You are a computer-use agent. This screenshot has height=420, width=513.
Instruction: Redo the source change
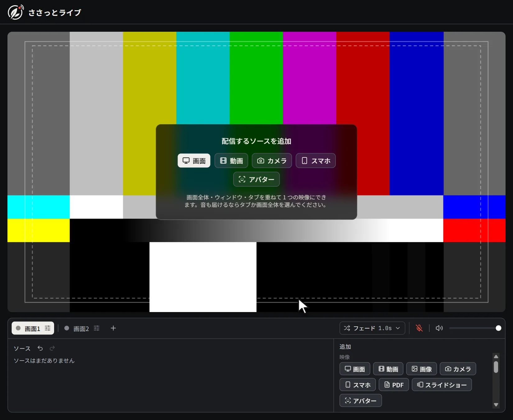(52, 348)
